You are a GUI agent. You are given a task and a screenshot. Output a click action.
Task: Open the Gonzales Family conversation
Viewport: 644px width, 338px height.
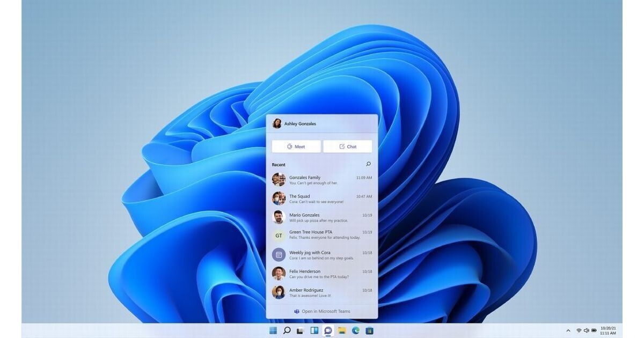click(x=321, y=180)
